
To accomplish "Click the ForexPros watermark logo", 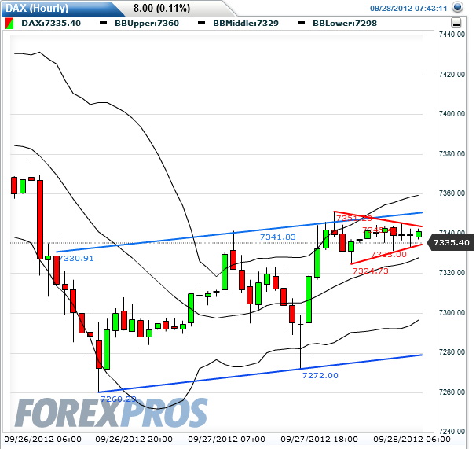I will pos(110,413).
